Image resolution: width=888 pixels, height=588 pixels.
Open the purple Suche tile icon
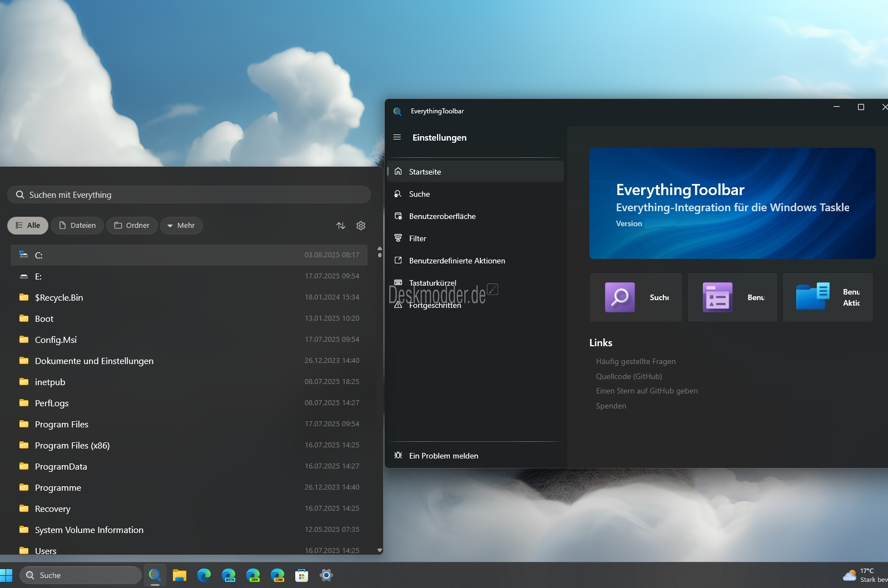(620, 297)
